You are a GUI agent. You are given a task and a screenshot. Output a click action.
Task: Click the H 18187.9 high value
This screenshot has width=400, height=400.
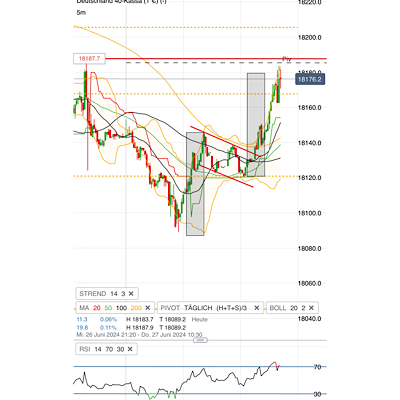[140, 328]
